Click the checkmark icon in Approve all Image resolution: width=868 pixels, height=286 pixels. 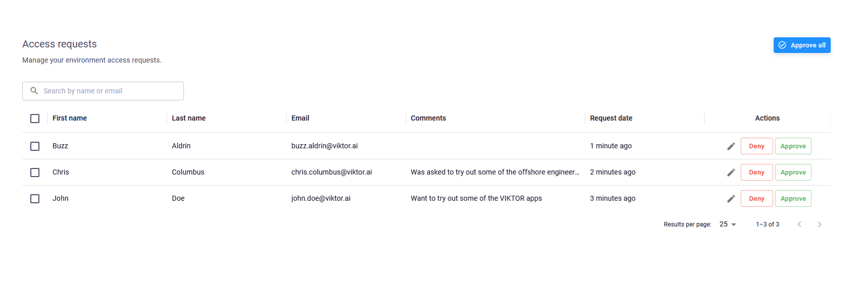[782, 45]
